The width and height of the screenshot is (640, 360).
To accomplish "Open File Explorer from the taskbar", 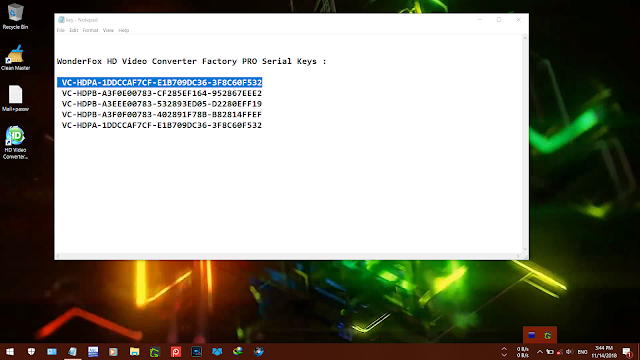I will tap(134, 351).
